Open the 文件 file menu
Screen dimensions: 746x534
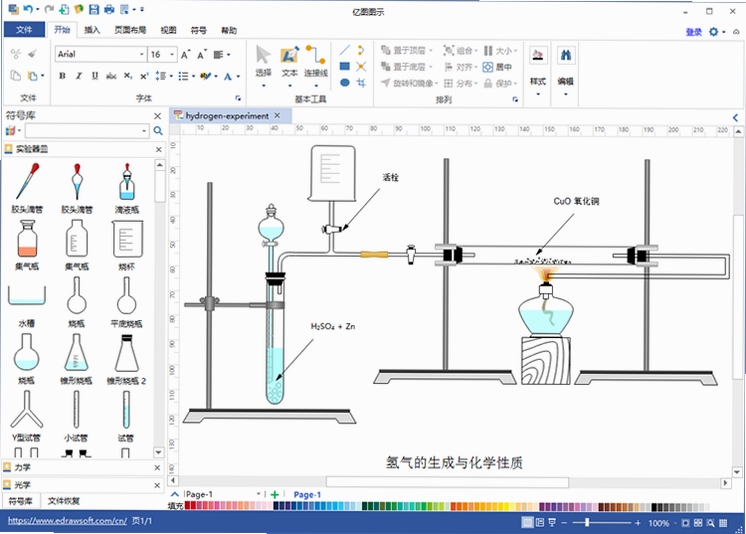tap(24, 30)
